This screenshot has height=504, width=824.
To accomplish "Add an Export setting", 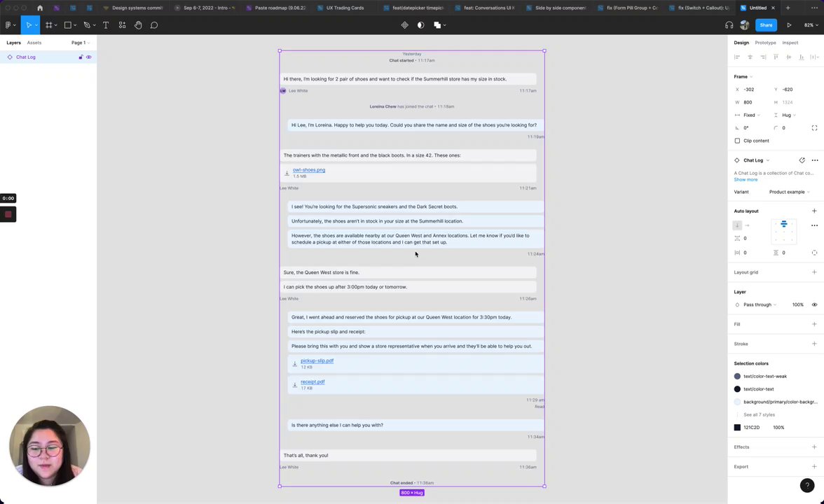I will [x=814, y=466].
